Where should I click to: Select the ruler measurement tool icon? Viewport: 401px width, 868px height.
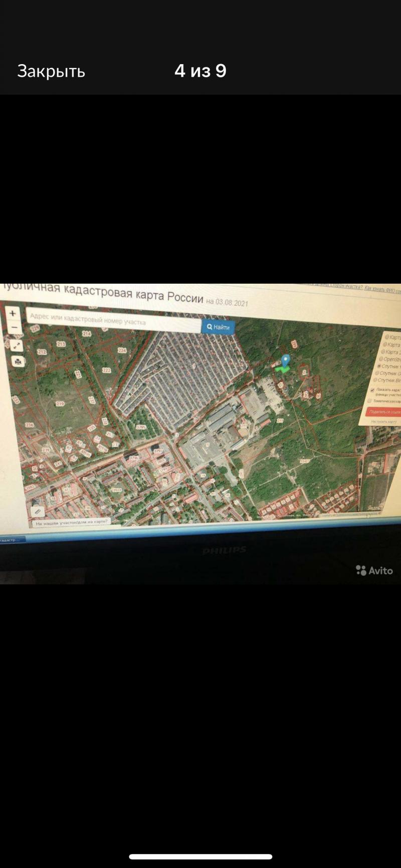38,511
